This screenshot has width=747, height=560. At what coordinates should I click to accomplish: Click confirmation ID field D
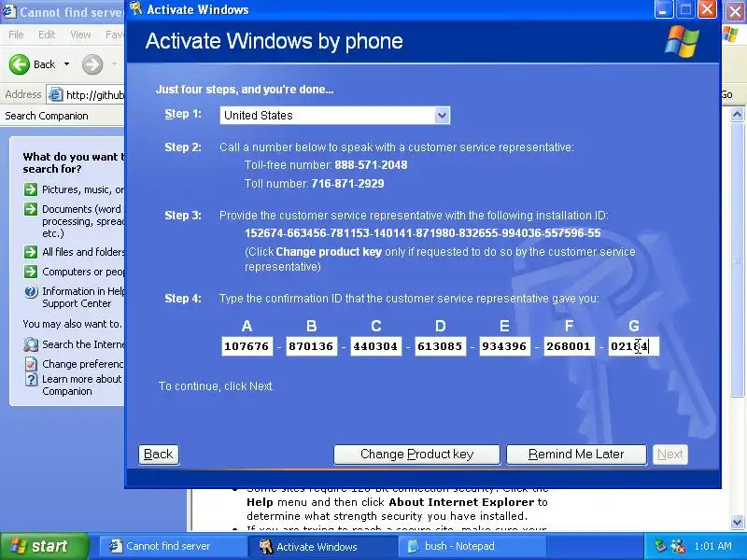coord(440,346)
